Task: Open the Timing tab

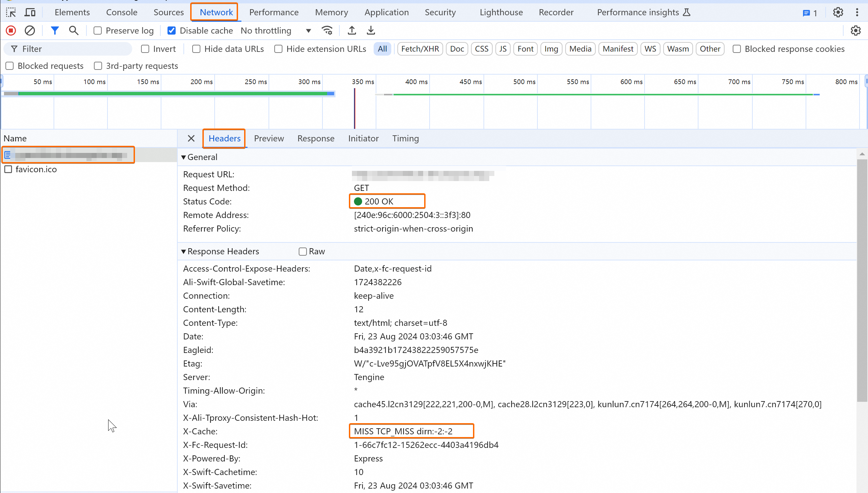Action: pos(406,138)
